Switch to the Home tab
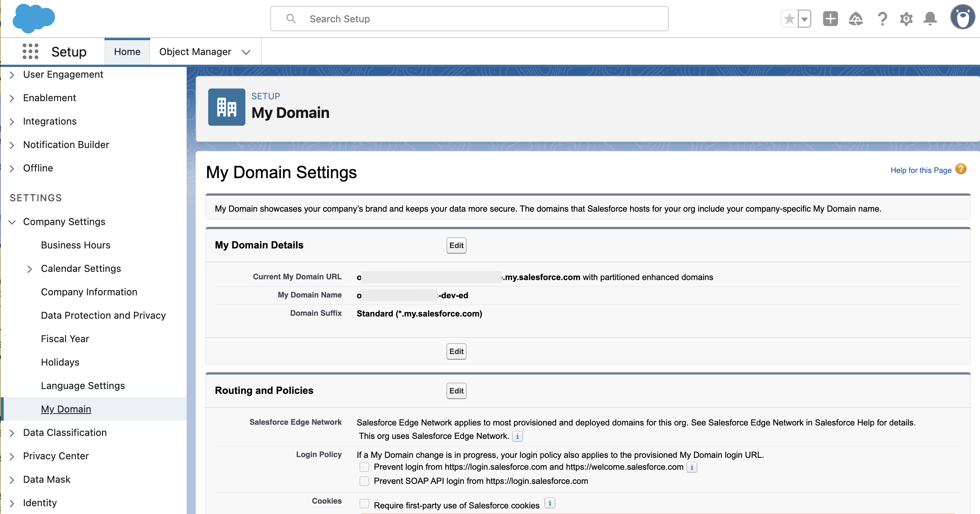This screenshot has width=980, height=514. click(x=127, y=51)
